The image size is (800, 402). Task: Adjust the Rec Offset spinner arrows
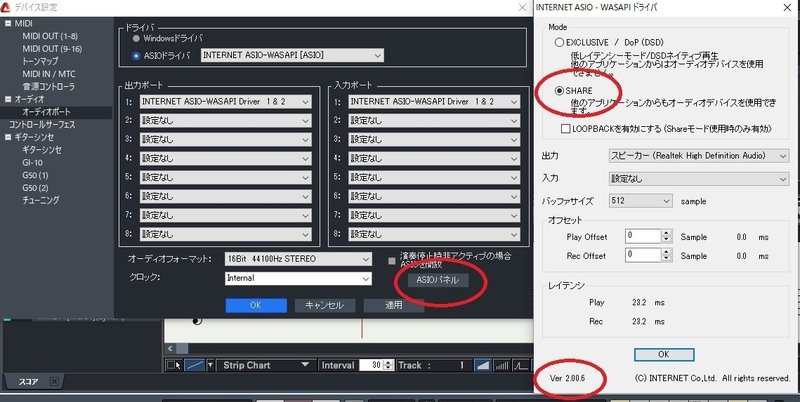pyautogui.click(x=667, y=255)
